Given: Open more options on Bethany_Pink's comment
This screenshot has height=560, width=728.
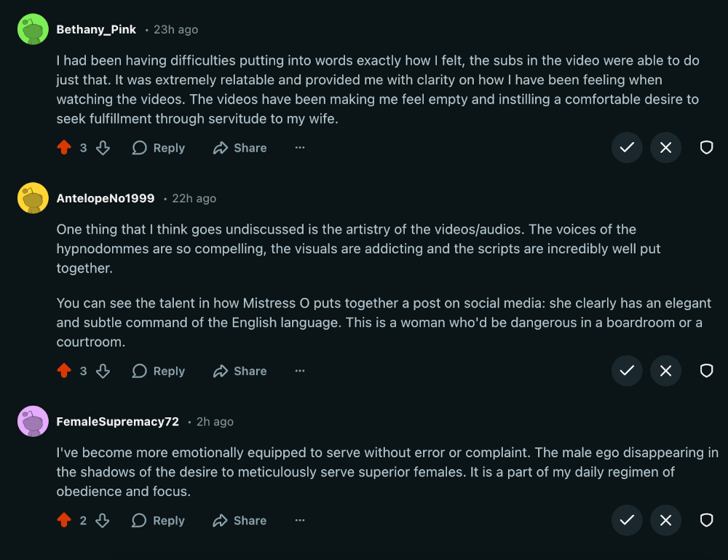Looking at the screenshot, I should [299, 148].
